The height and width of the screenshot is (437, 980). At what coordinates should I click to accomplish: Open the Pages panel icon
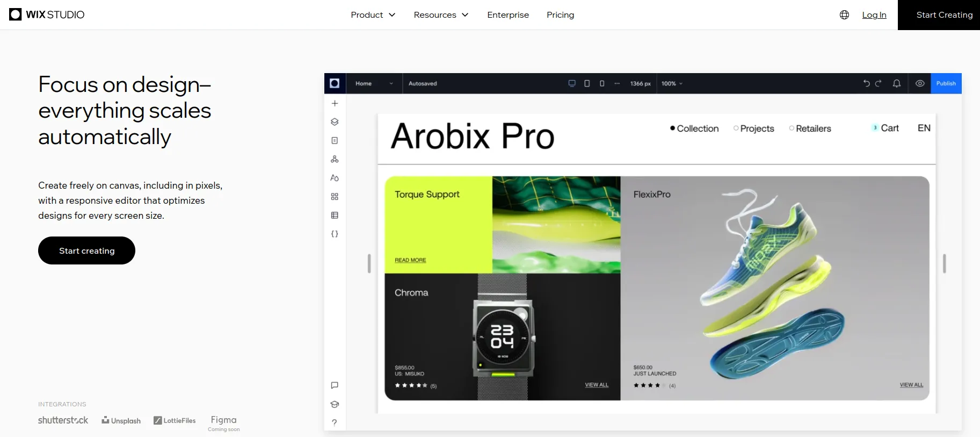pos(335,140)
